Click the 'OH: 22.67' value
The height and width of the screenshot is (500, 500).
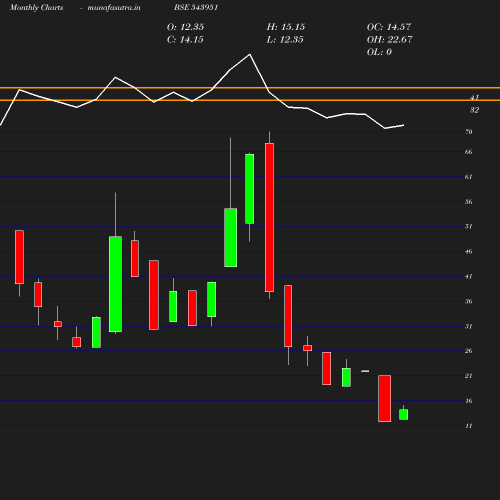(390, 40)
